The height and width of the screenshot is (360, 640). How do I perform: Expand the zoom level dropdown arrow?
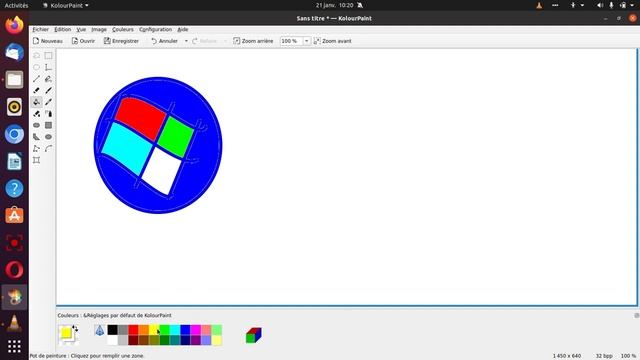pos(307,41)
